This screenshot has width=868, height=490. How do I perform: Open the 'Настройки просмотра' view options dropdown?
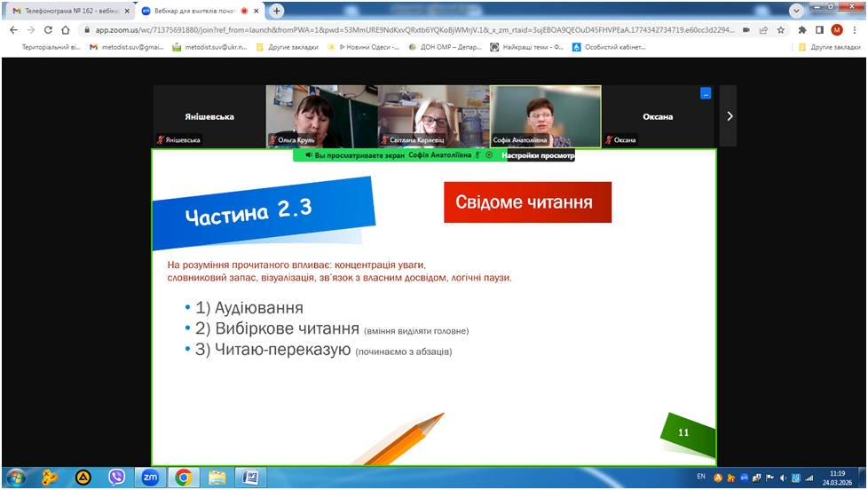coord(538,154)
